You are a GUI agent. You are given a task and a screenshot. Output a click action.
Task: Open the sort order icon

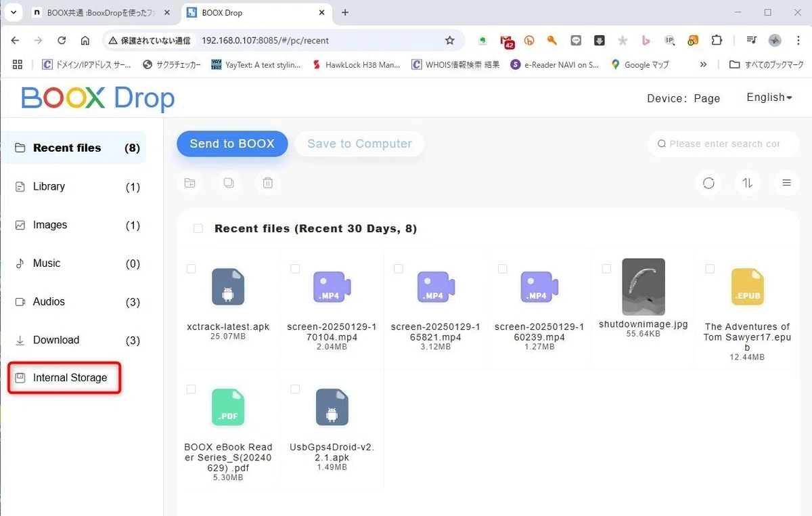pos(748,183)
